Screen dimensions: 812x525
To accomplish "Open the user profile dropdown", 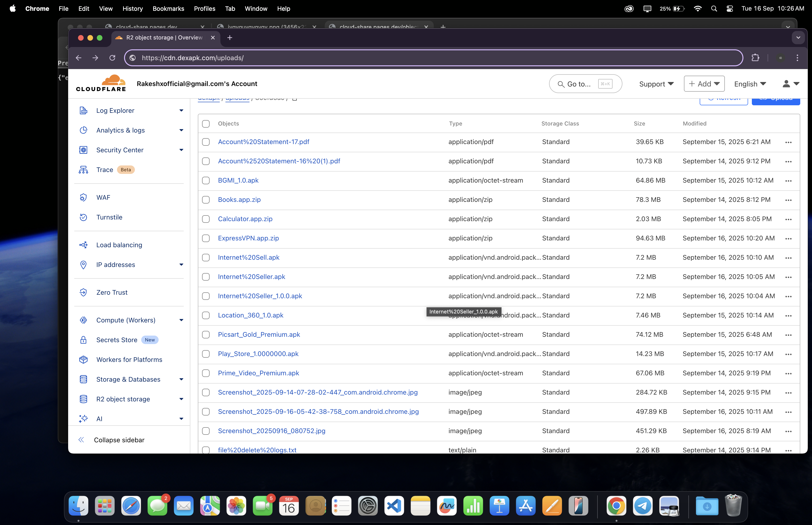I will (791, 84).
